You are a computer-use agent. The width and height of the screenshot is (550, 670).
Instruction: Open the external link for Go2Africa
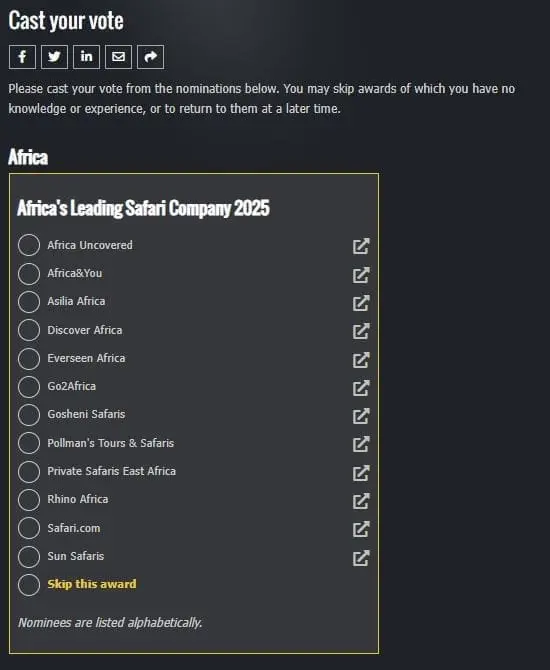[361, 388]
